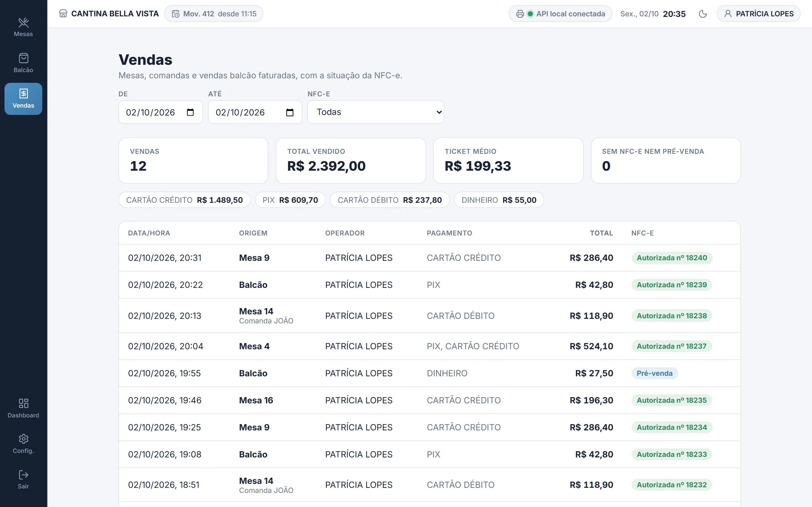Open the Autorizada nº 18240 NFC-e badge

tap(672, 258)
